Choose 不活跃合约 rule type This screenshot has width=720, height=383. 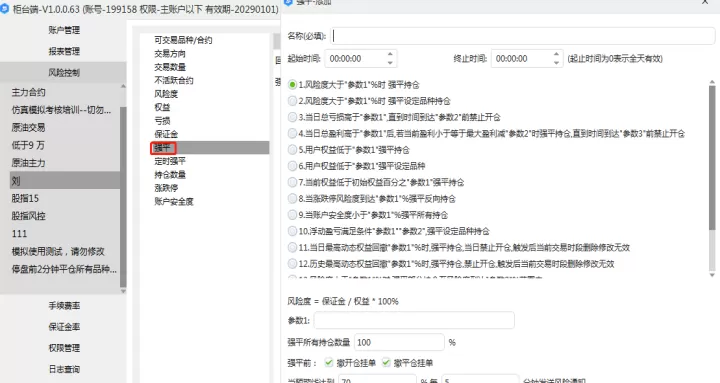pos(174,80)
